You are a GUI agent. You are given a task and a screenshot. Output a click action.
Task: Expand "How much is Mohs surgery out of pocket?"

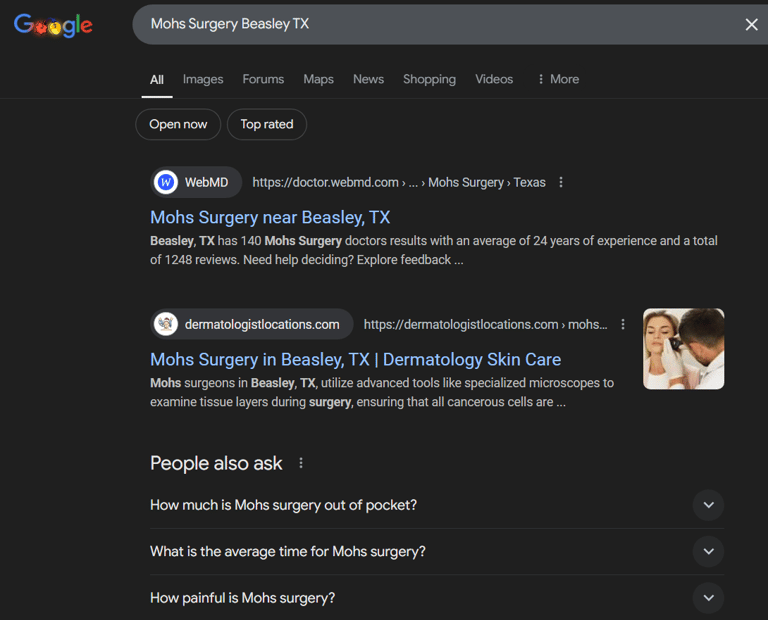click(x=437, y=505)
